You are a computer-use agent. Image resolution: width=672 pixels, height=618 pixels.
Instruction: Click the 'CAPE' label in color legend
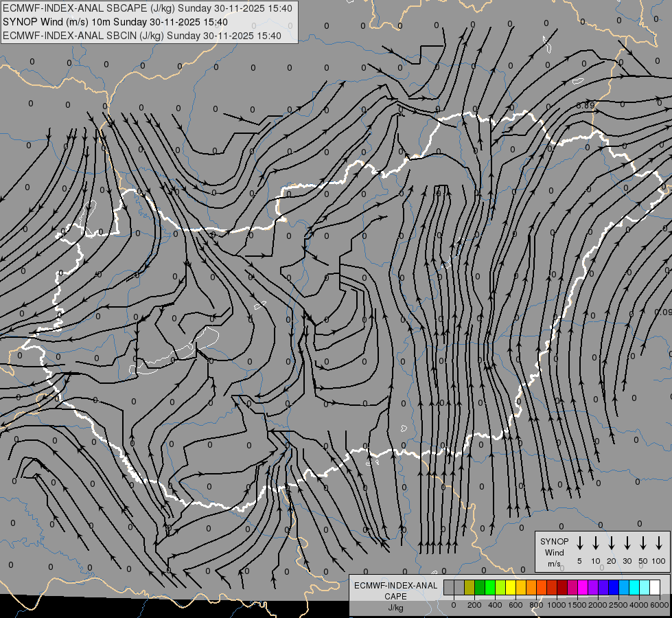pos(395,596)
